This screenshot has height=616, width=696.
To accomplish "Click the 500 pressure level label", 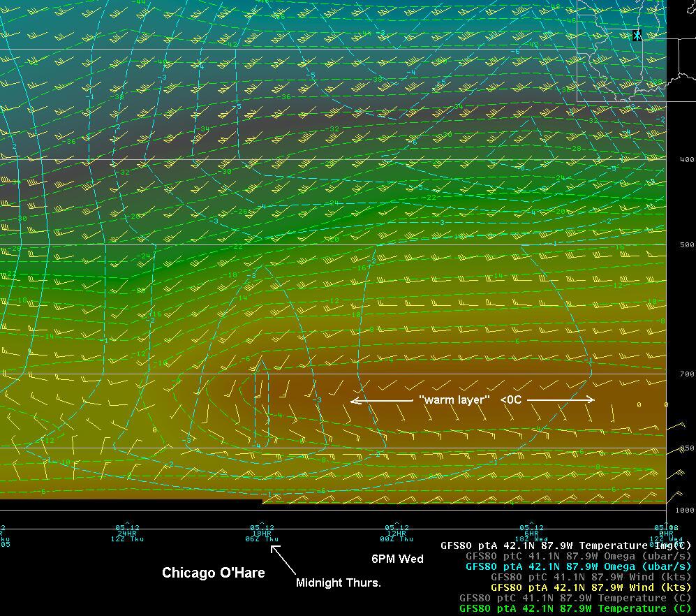I will 687,244.
